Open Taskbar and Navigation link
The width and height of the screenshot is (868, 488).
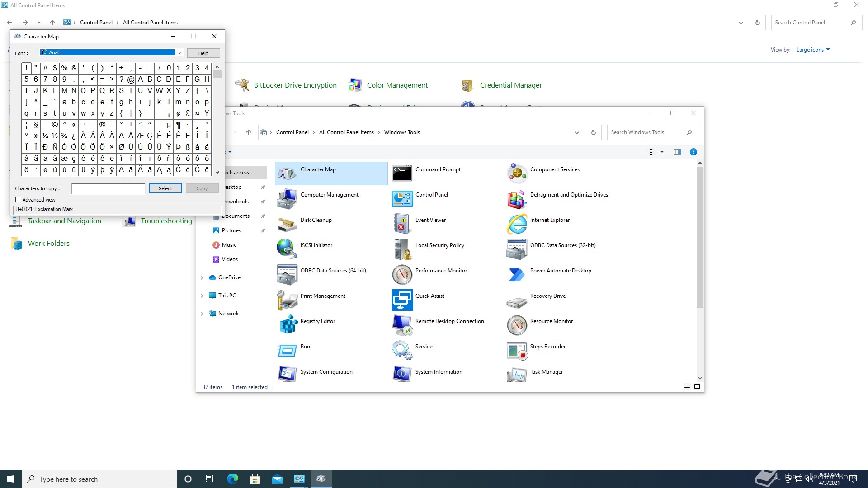(65, 221)
